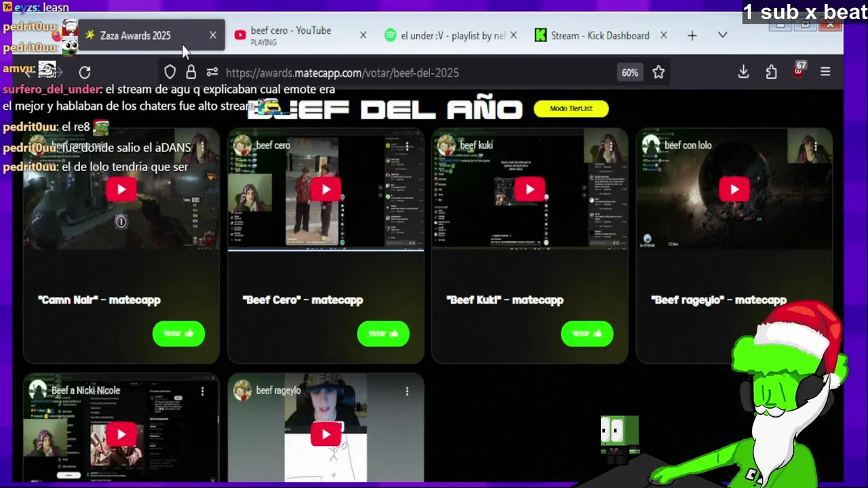Screen dimensions: 868x488
Task: Click the beef kuki video title text
Action: pos(476,145)
